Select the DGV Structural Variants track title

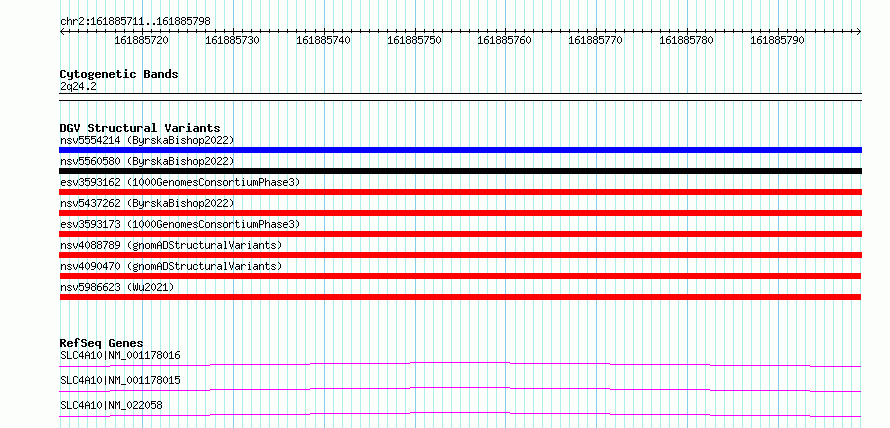coord(140,128)
